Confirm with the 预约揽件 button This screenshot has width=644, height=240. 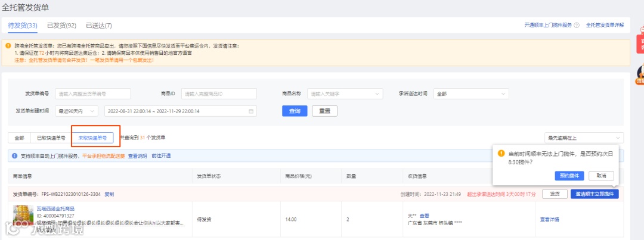point(569,176)
